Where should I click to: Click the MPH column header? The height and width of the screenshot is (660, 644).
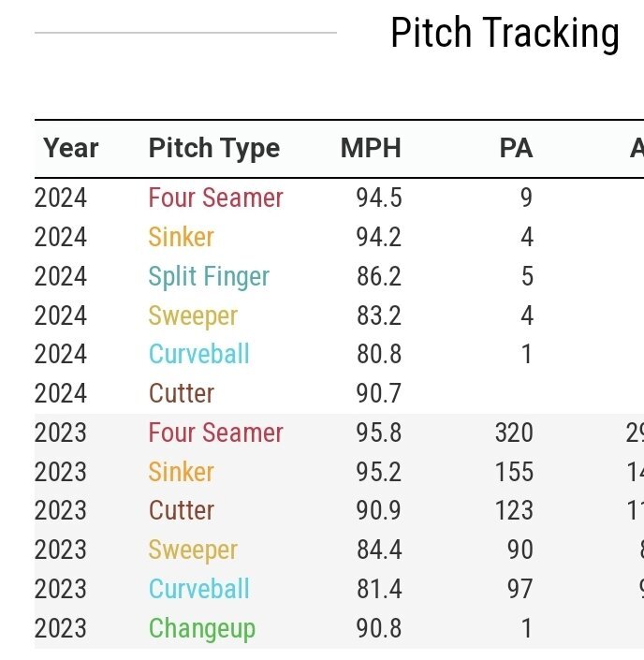point(370,148)
